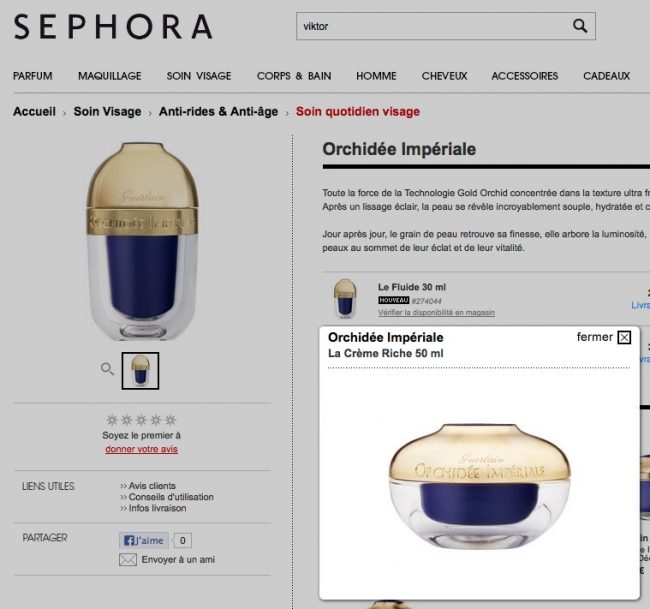The width and height of the screenshot is (650, 609).
Task: Go to the Accueil breadcrumb
Action: point(34,112)
